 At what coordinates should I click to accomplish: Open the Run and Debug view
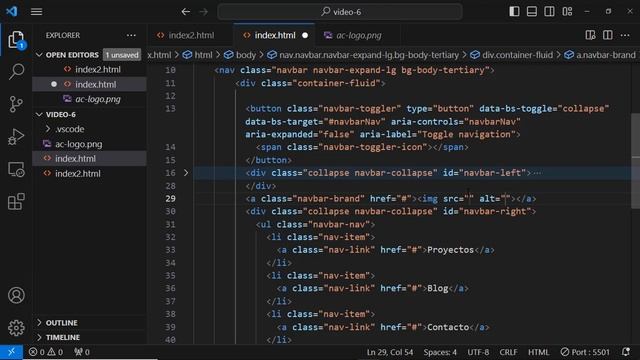pos(16,137)
